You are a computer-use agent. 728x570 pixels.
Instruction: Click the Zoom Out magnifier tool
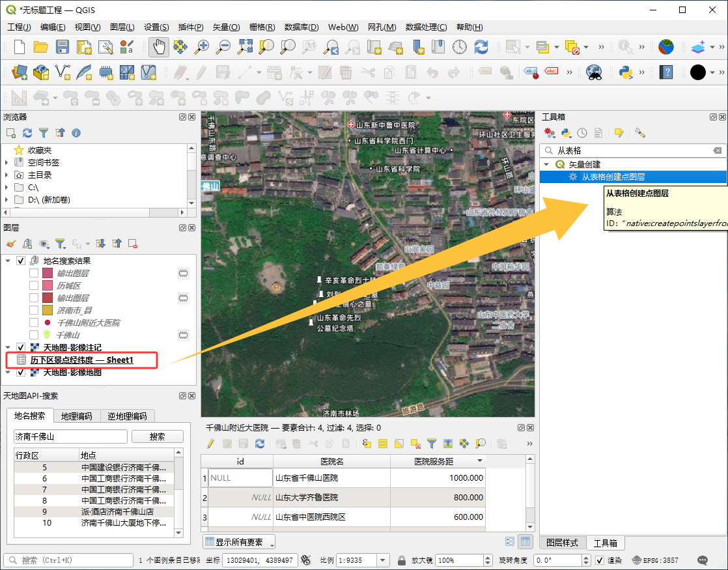(224, 47)
